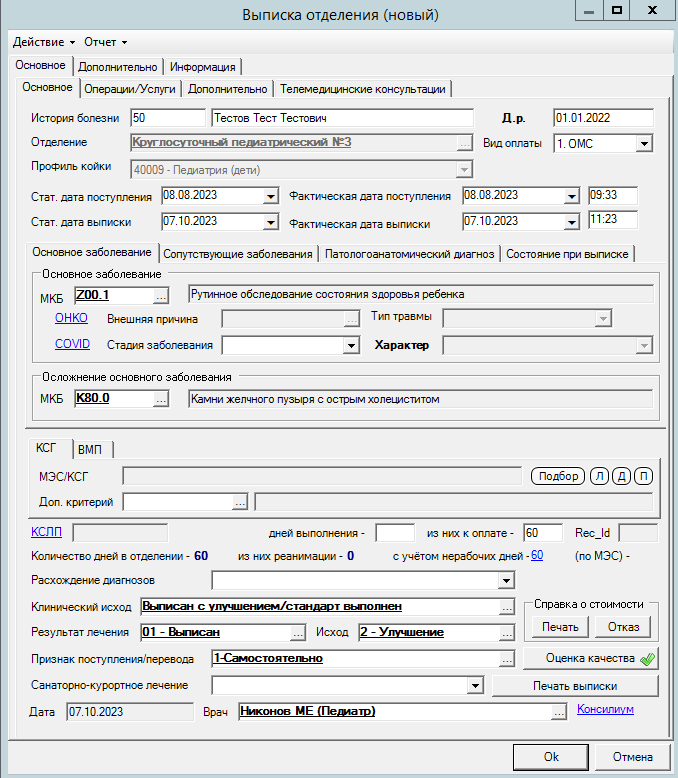Open Фактическая дата выписки date picker
This screenshot has width=678, height=778.
click(x=571, y=222)
